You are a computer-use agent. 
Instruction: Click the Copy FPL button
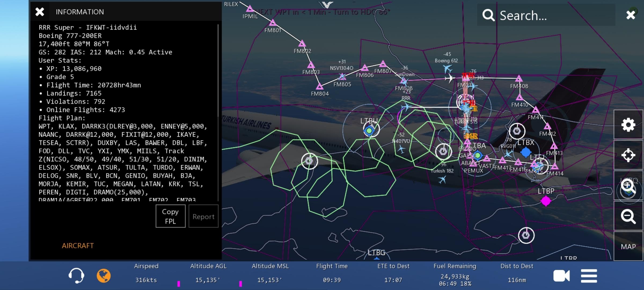pos(170,216)
